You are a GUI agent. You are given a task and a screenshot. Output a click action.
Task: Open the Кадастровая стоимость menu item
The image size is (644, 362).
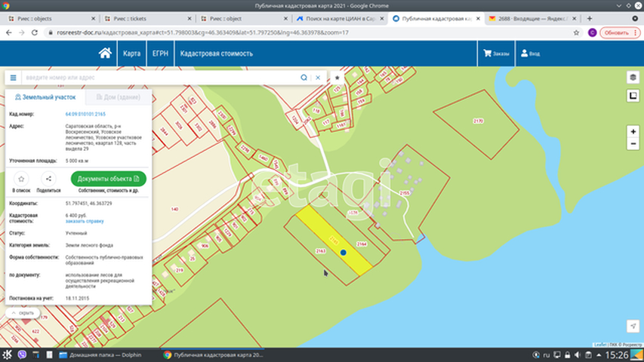[x=215, y=54]
